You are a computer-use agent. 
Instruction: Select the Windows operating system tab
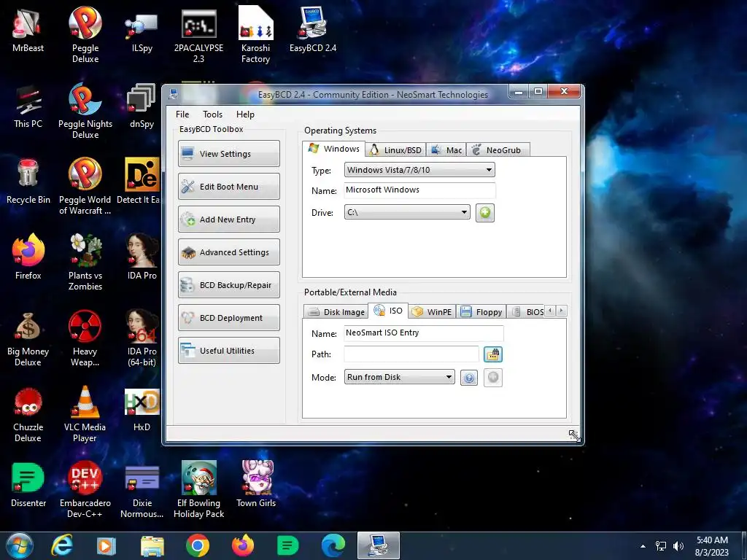pyautogui.click(x=334, y=149)
